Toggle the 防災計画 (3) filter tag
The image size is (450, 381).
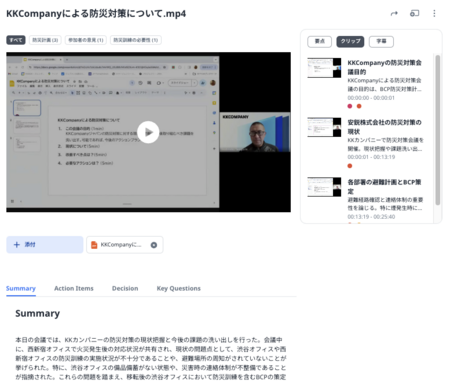(45, 40)
